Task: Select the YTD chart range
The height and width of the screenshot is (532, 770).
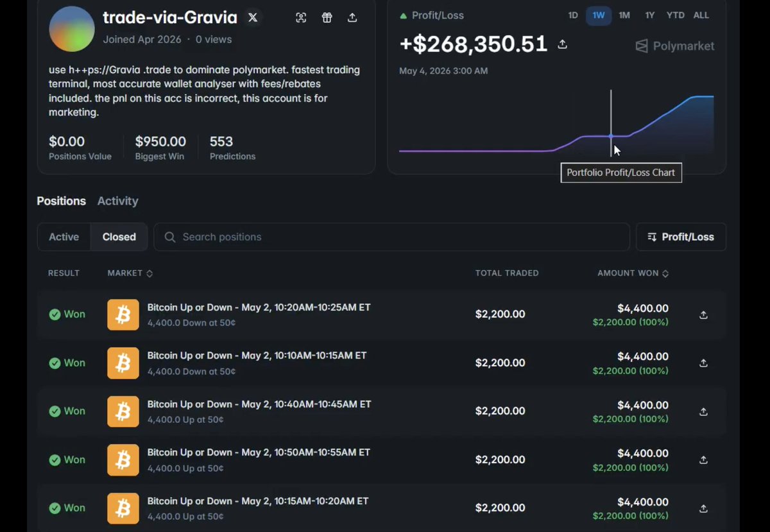Action: click(x=675, y=15)
